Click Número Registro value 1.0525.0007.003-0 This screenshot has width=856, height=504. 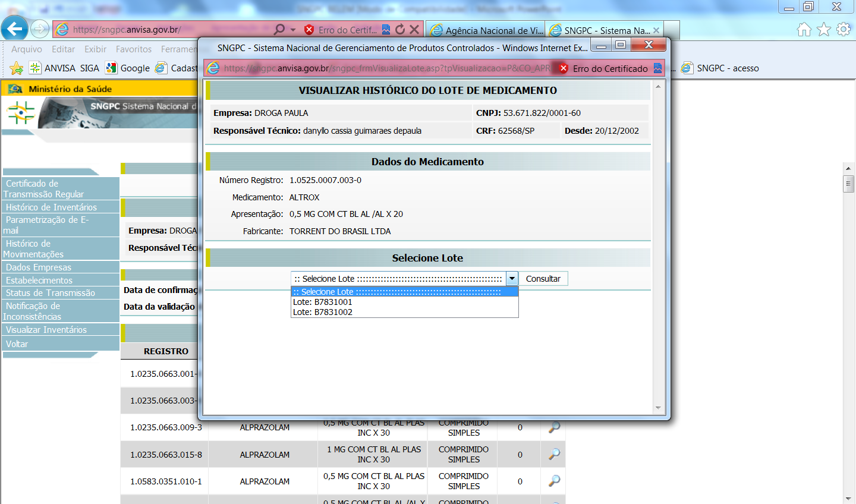(325, 180)
